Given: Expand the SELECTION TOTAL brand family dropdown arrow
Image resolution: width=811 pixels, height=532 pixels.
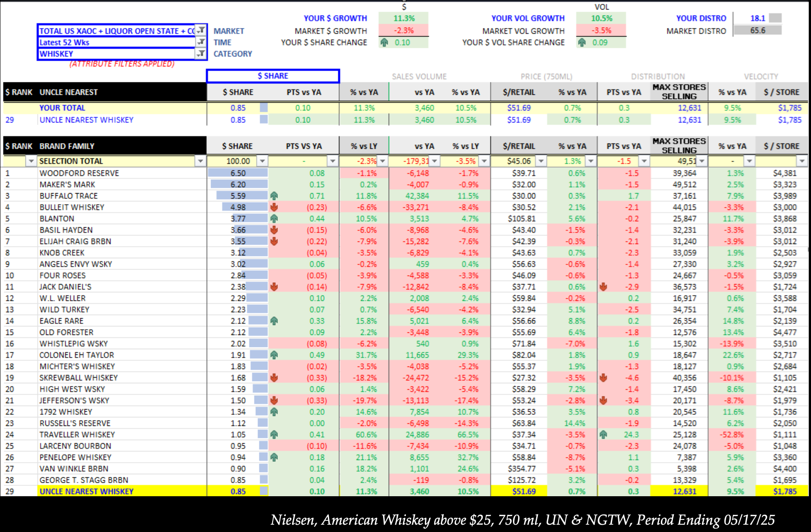Looking at the screenshot, I should pyautogui.click(x=200, y=161).
